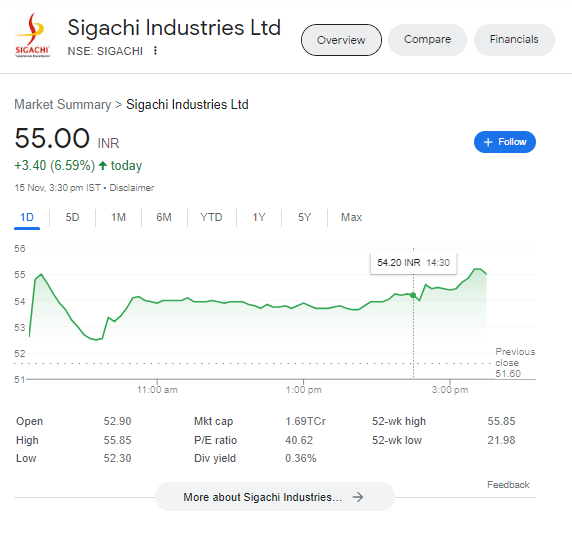Click the 55.00 current price
Screen dimensions: 572x547
click(x=52, y=138)
